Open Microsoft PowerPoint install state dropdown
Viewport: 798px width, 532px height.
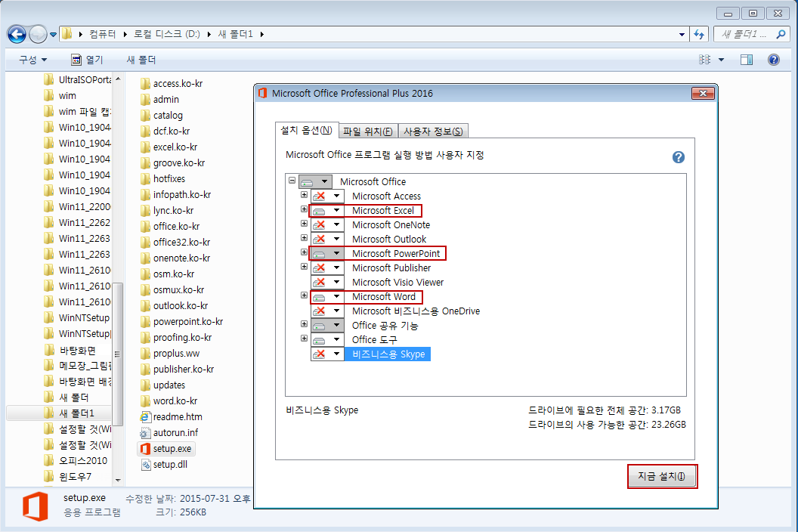pos(328,253)
